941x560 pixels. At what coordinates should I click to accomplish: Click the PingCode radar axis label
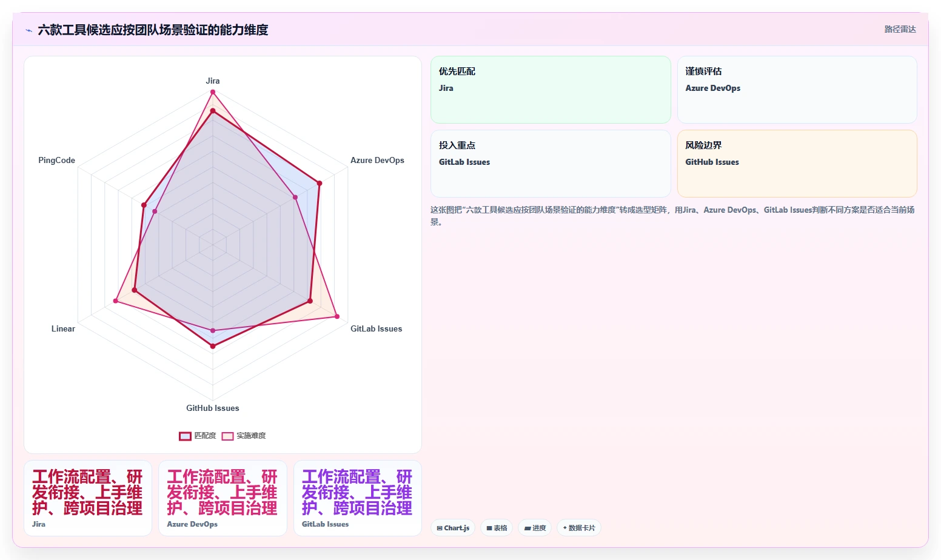pos(56,161)
